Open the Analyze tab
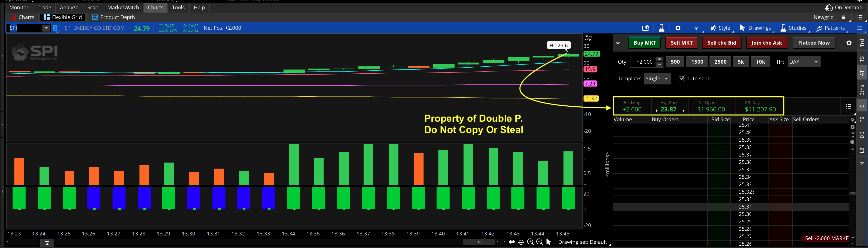This screenshot has height=248, width=868. click(69, 7)
